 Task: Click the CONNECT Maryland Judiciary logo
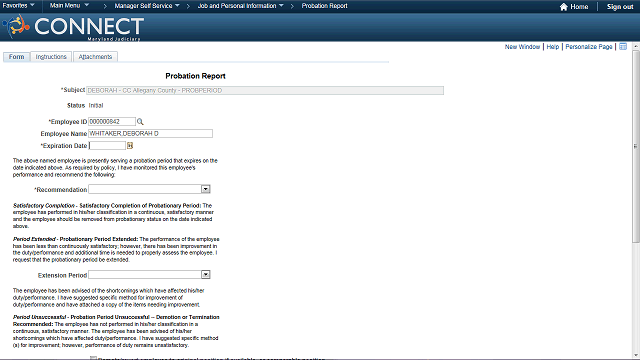pos(73,27)
